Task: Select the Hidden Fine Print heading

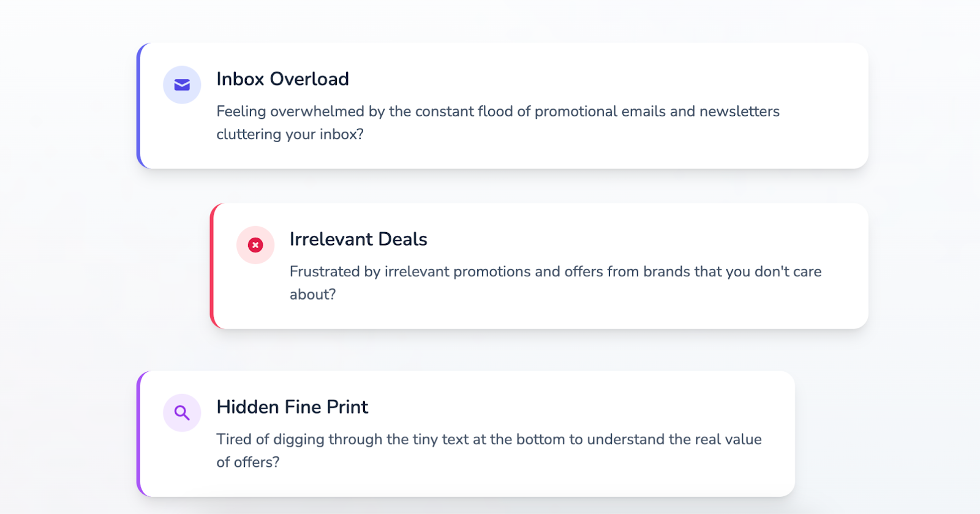Action: coord(292,407)
